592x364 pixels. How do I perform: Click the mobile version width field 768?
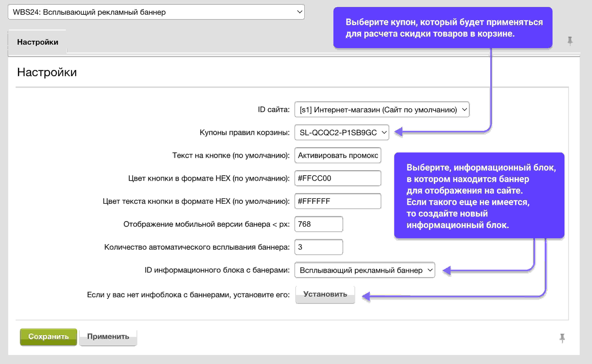click(319, 224)
